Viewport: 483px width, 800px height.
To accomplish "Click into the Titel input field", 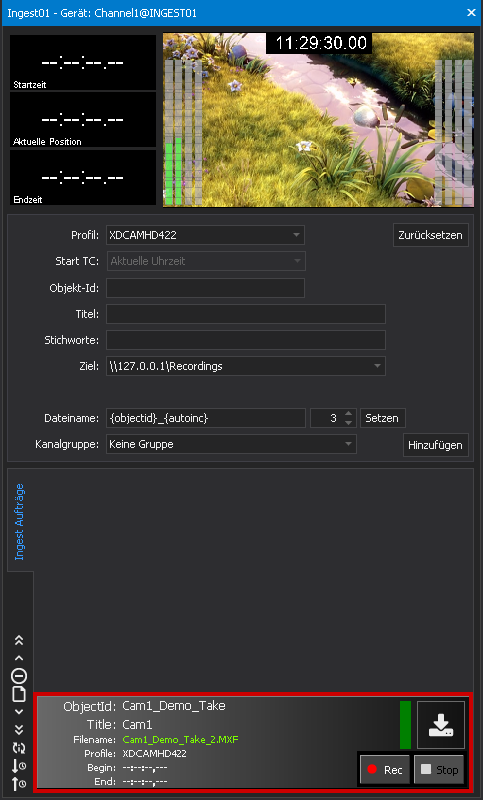I will click(245, 314).
